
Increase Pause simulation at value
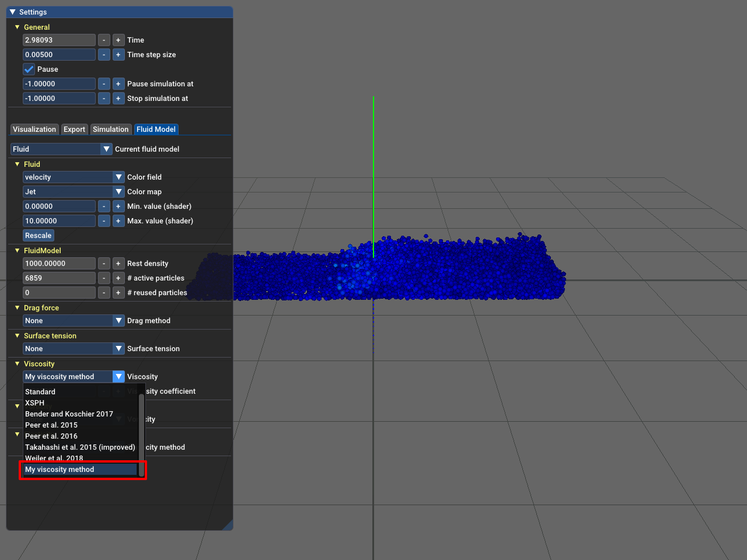click(118, 84)
